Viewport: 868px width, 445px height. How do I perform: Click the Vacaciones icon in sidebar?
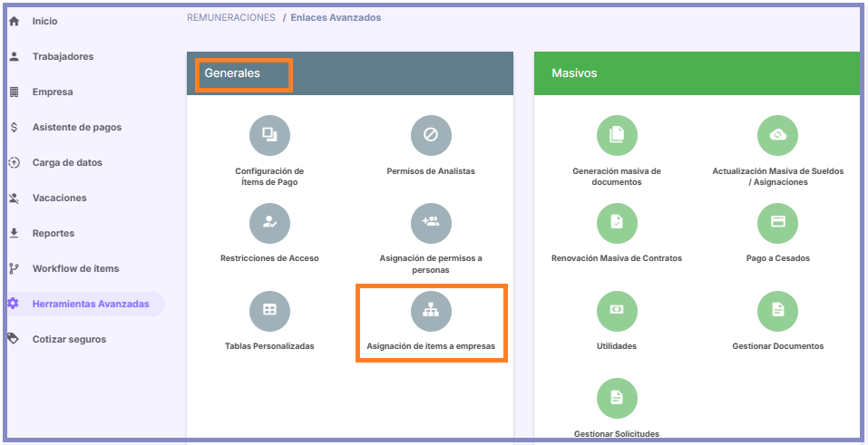(x=15, y=198)
